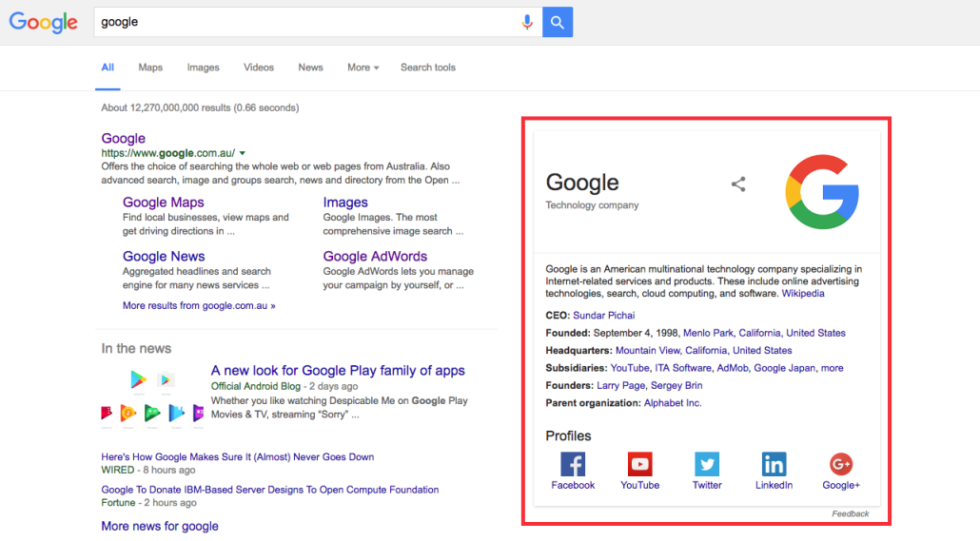Open the Twitter profile icon

707,464
